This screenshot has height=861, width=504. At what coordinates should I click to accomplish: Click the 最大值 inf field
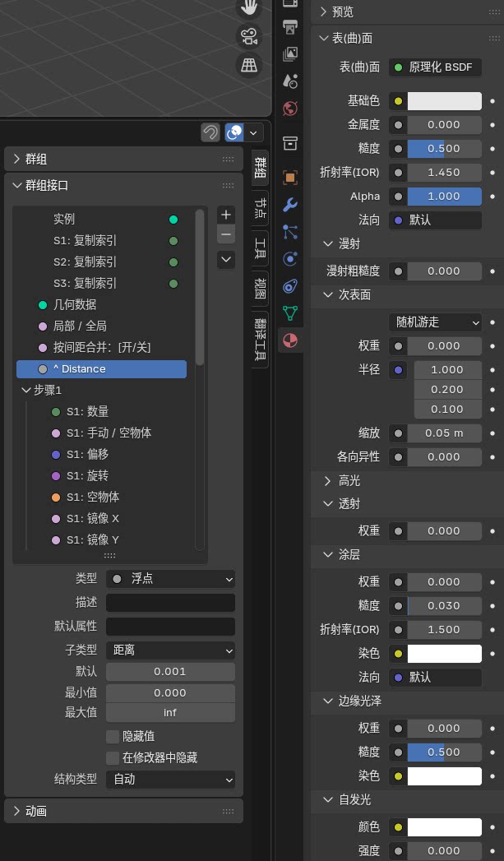(170, 713)
